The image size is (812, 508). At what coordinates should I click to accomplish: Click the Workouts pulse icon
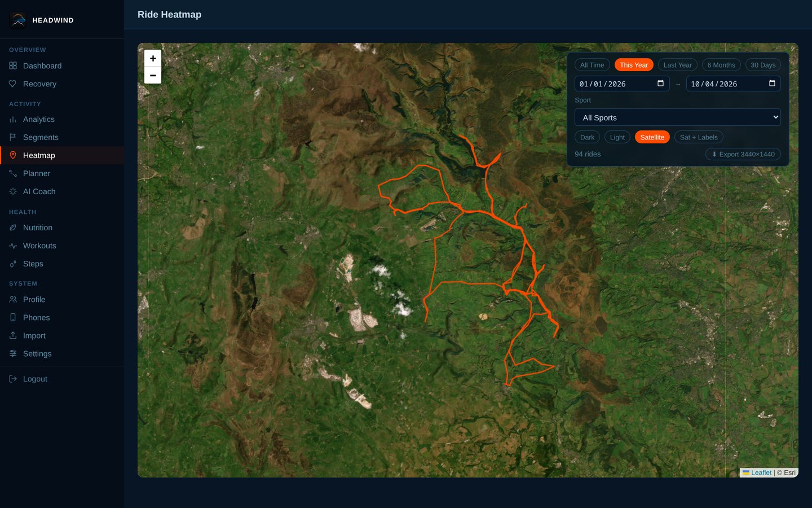[x=13, y=246]
